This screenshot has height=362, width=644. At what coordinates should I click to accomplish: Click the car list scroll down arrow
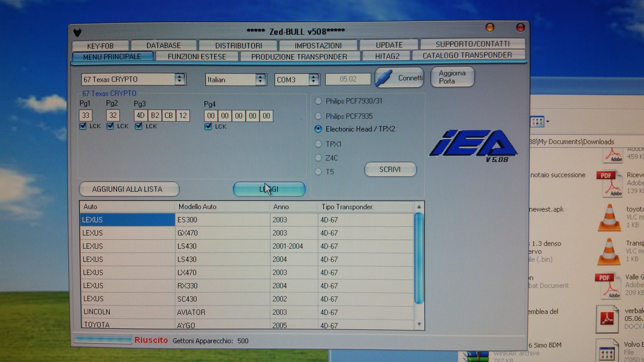(x=419, y=324)
